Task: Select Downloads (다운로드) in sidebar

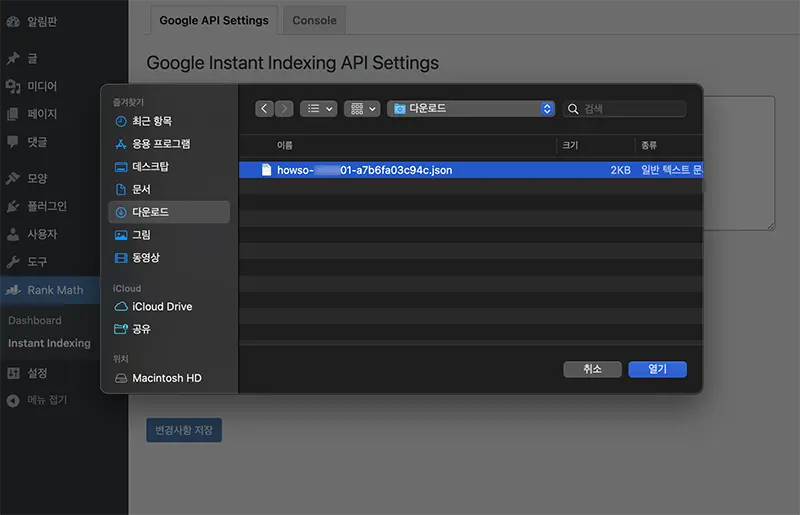Action: [169, 212]
